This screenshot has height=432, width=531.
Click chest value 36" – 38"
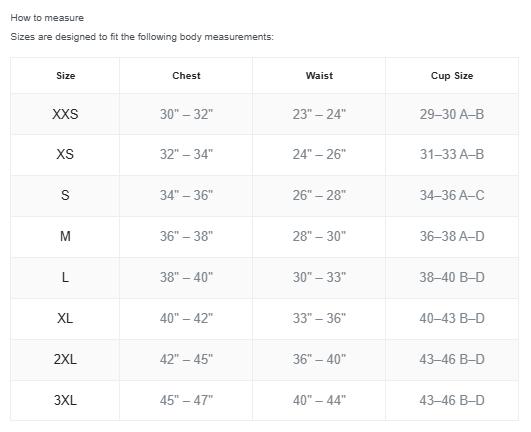[186, 236]
